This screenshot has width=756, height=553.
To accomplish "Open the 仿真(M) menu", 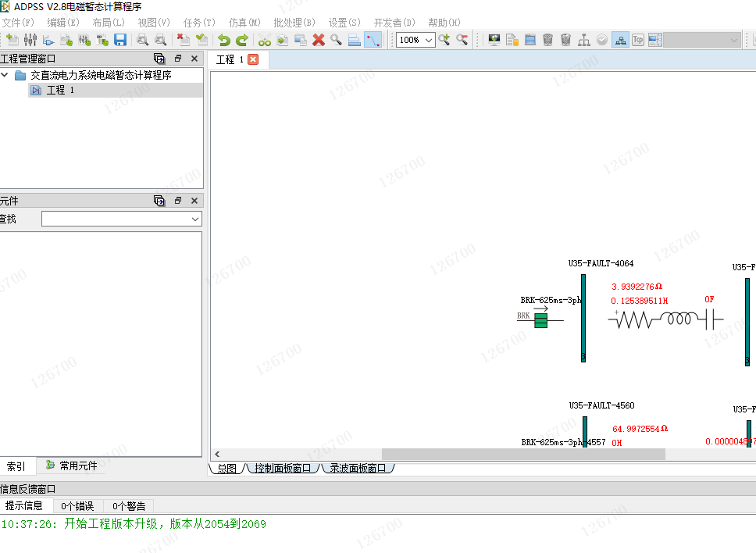I will pyautogui.click(x=244, y=23).
